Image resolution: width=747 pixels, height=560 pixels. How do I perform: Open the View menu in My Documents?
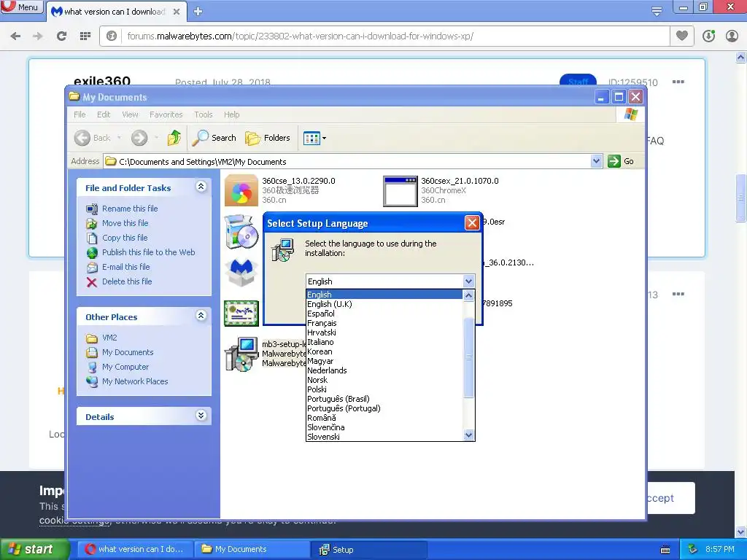pyautogui.click(x=130, y=114)
